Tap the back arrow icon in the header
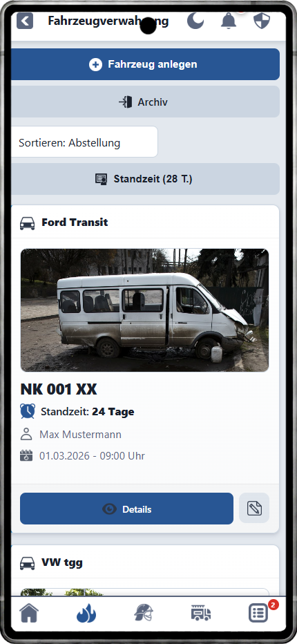The width and height of the screenshot is (297, 644). [x=25, y=21]
